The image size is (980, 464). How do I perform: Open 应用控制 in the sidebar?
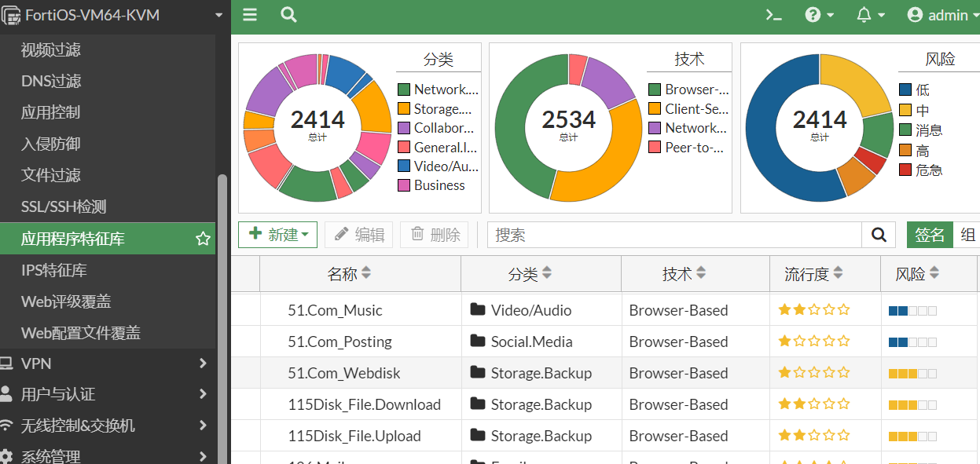[51, 112]
